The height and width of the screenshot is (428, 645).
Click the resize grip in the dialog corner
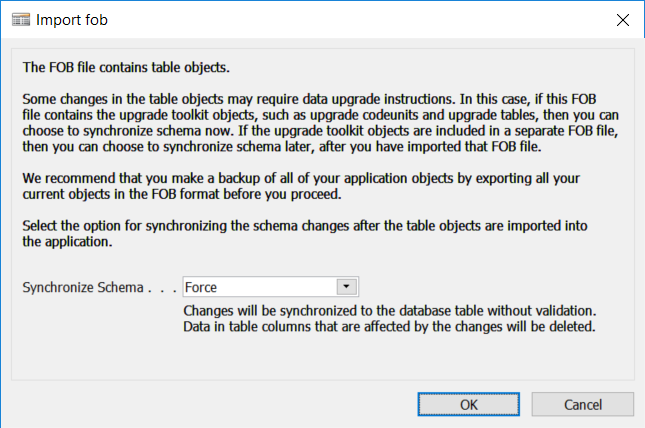pos(638,422)
